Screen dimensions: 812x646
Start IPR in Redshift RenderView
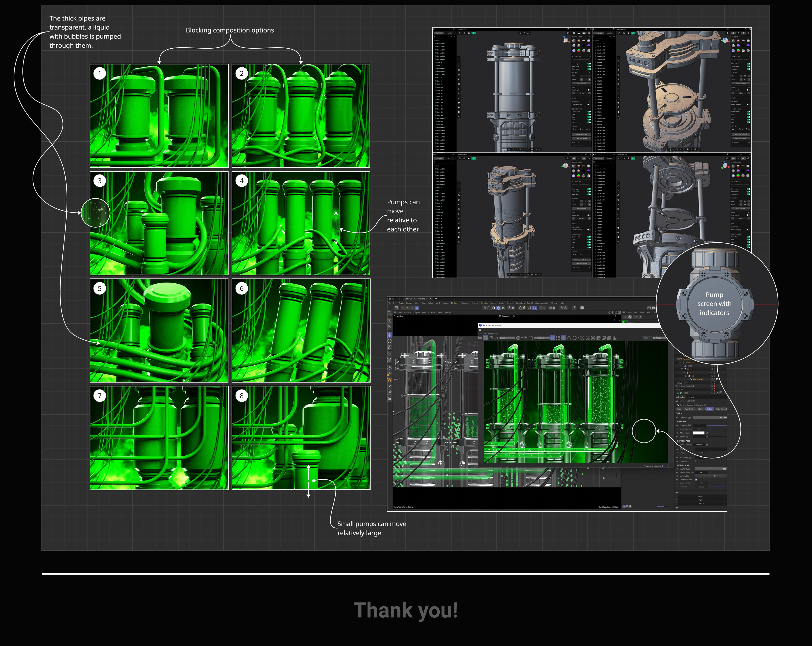(x=486, y=338)
